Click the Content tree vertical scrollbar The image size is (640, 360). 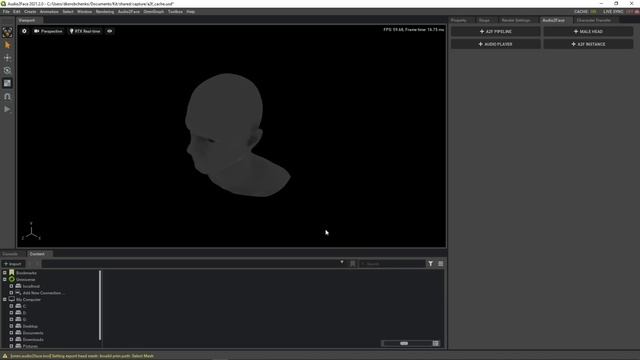coord(100,305)
